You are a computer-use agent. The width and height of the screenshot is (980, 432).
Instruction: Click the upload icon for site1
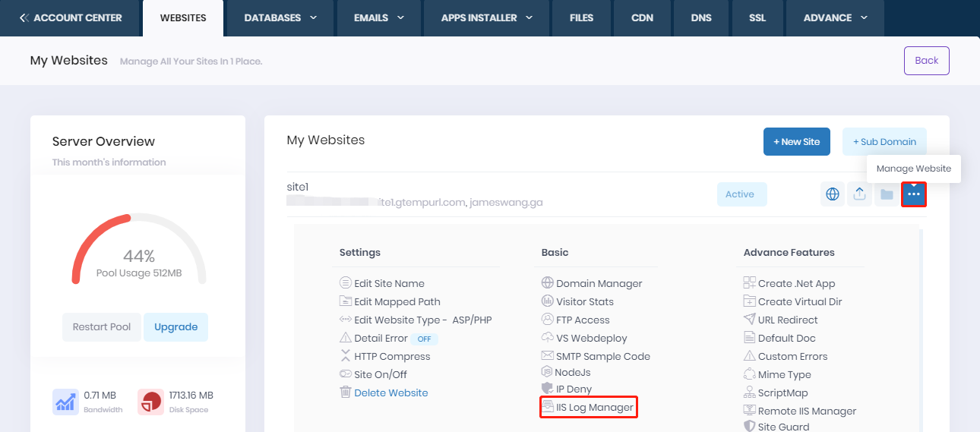pyautogui.click(x=859, y=194)
